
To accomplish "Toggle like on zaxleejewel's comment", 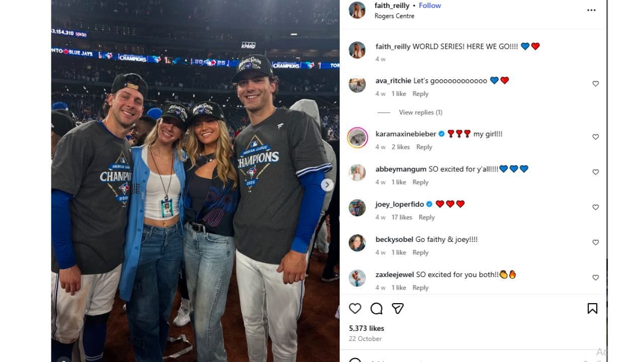I will tap(595, 277).
